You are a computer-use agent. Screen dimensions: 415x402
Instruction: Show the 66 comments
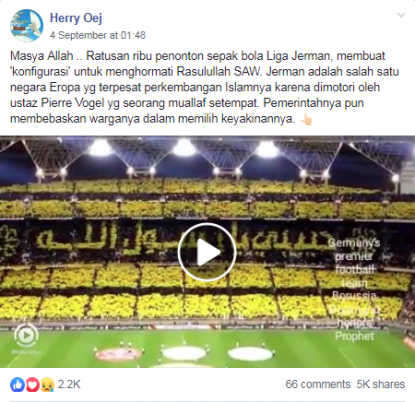coord(318,384)
